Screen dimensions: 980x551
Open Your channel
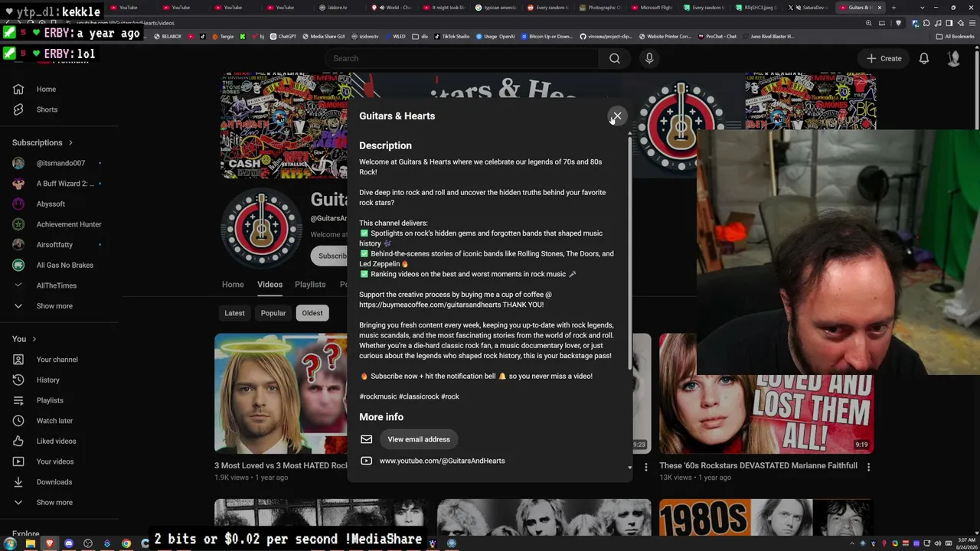click(57, 360)
